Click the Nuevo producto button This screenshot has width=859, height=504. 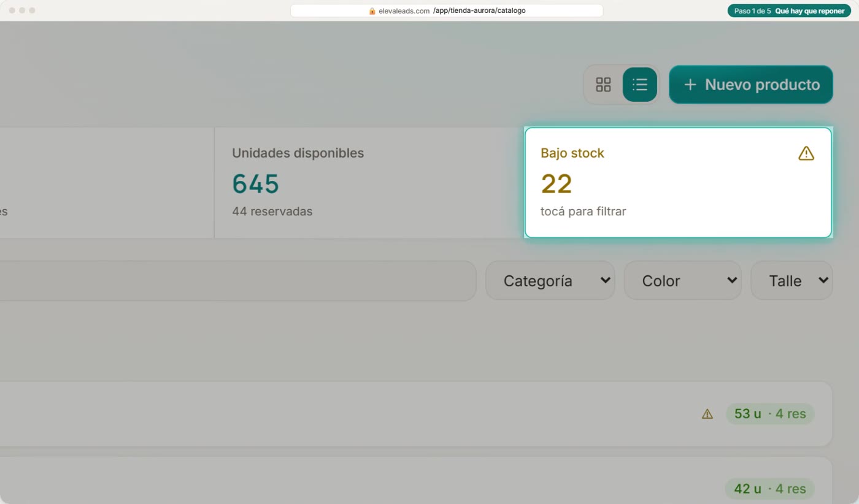click(x=751, y=85)
